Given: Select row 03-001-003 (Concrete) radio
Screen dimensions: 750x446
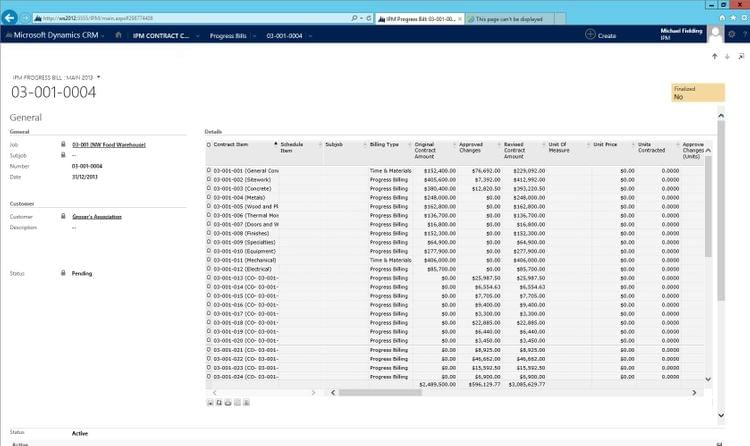Looking at the screenshot, I should pos(209,189).
